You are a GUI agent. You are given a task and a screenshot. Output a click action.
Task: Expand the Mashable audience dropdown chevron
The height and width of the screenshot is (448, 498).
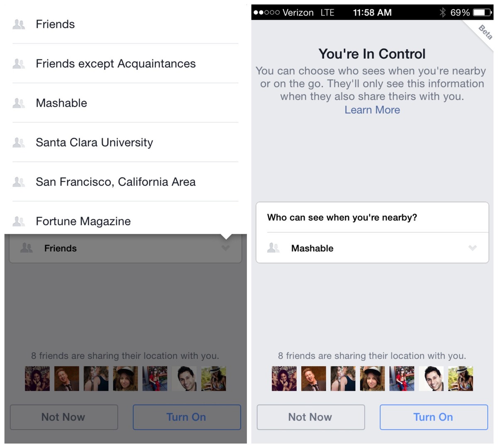coord(472,248)
